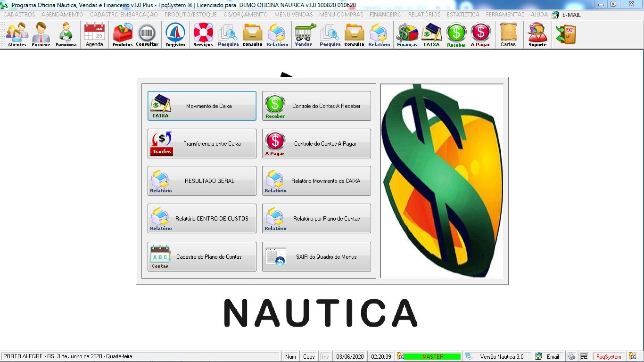Open Relatório por Plano de Contas

pyautogui.click(x=316, y=219)
